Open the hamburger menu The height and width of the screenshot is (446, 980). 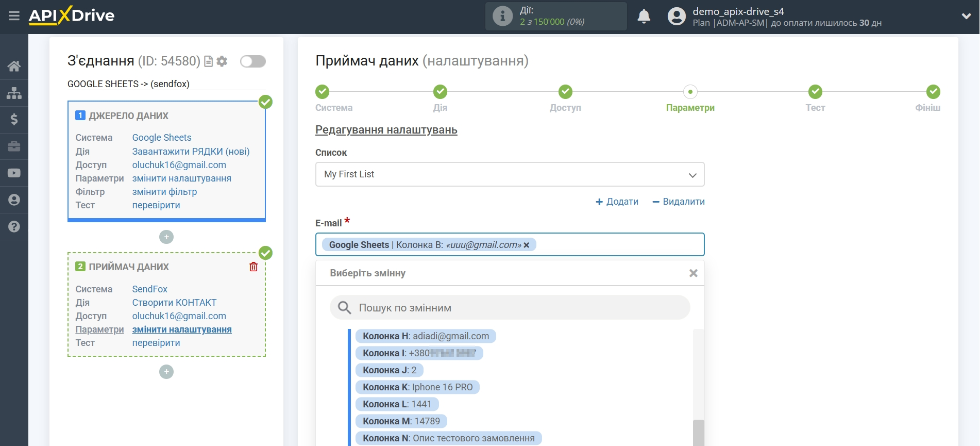pyautogui.click(x=14, y=16)
